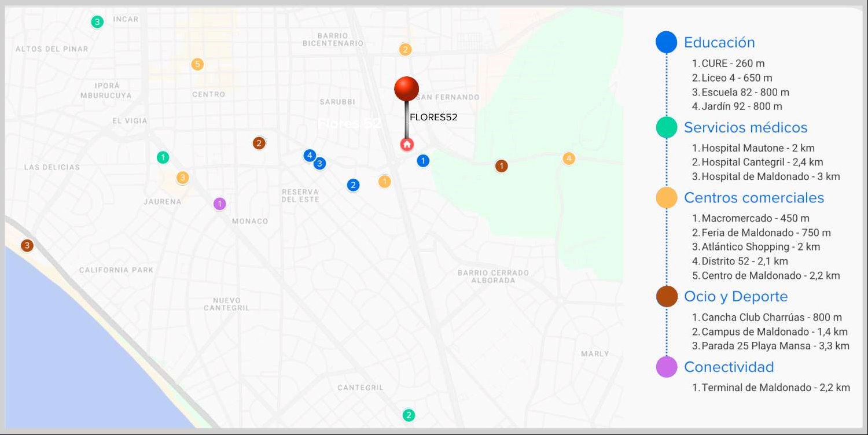Select orange marker 5 above Centro
This screenshot has height=435, width=868.
[197, 64]
